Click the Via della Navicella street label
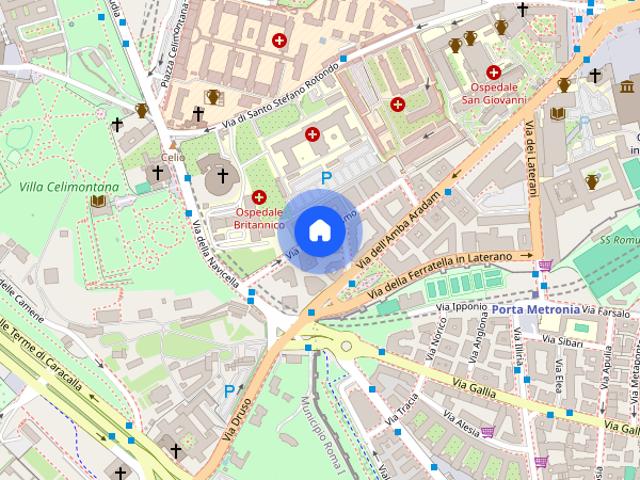 [216, 254]
